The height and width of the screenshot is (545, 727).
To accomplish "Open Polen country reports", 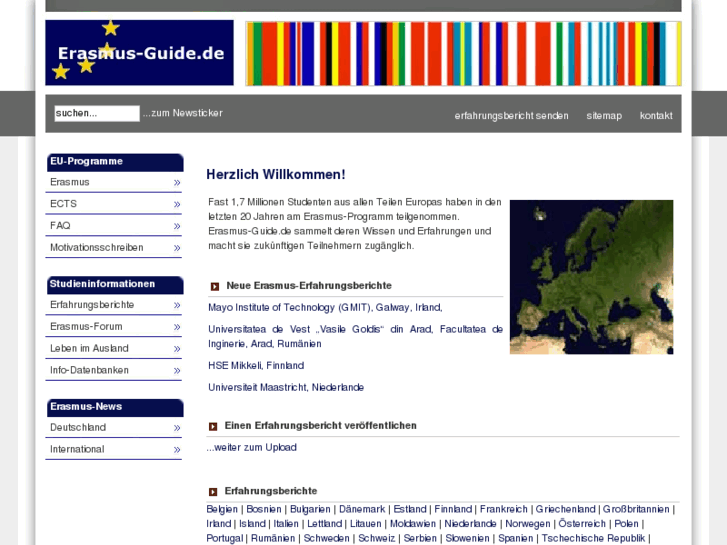I will tap(626, 524).
